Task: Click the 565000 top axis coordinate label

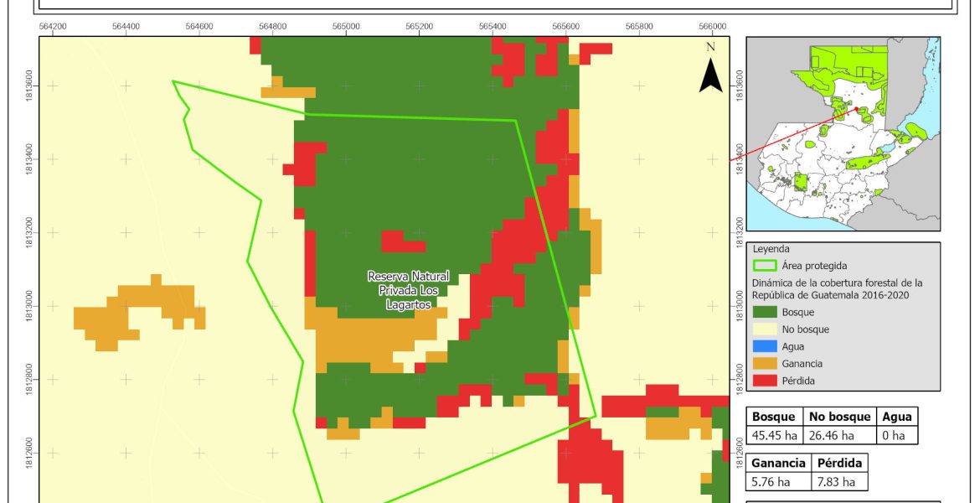Action: click(x=346, y=26)
